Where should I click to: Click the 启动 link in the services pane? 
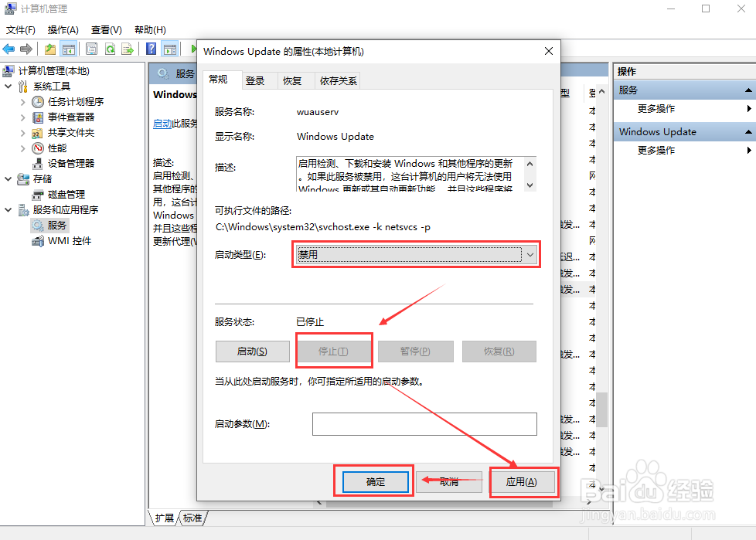point(162,124)
